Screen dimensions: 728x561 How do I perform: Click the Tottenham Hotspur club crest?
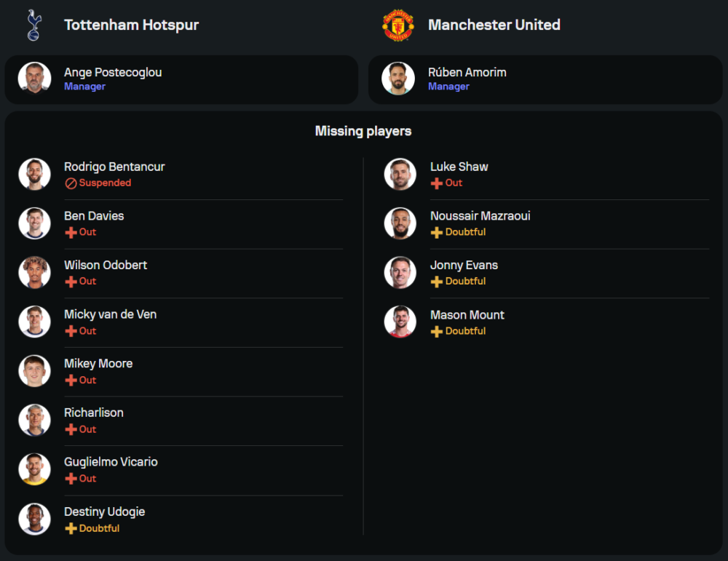tap(33, 25)
